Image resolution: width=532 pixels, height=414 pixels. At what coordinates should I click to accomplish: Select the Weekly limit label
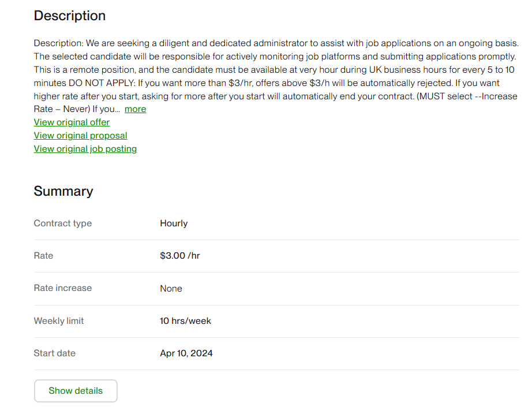point(59,321)
